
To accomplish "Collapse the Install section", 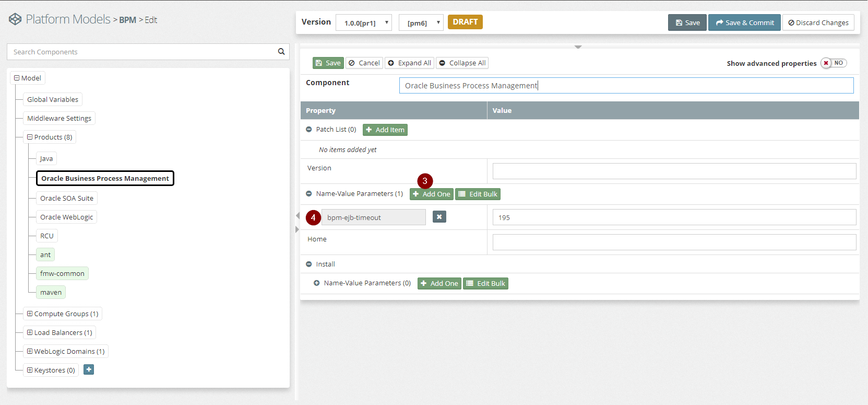I will [x=309, y=264].
